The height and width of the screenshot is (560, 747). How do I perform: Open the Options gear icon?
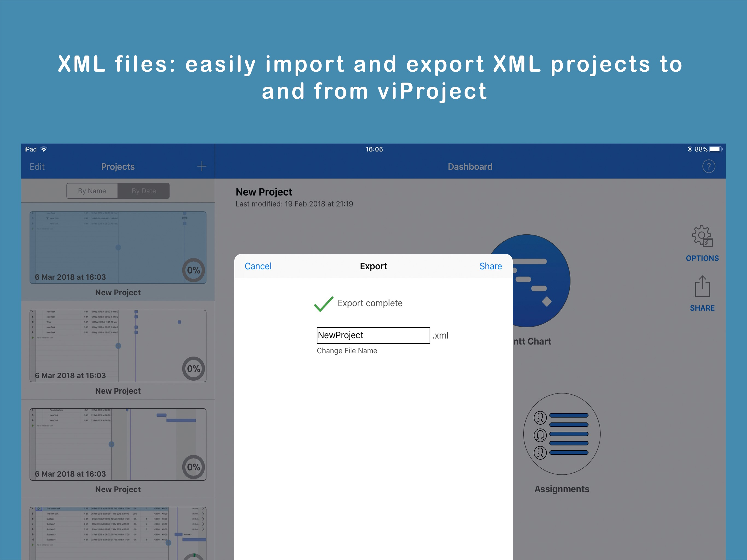coord(702,236)
